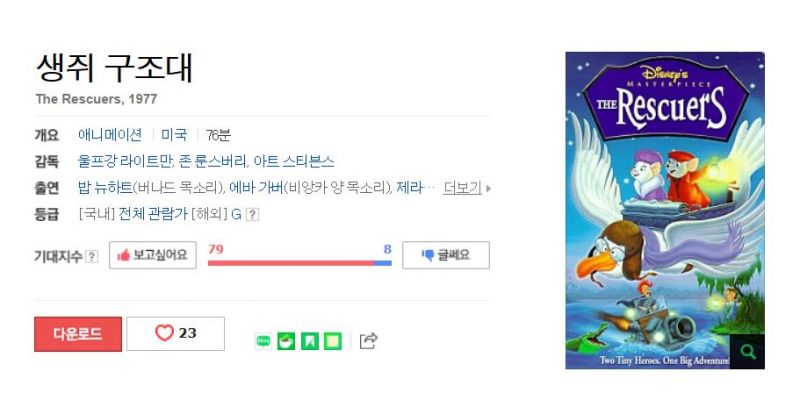The image size is (800, 400).
Task: Click the red-blue expectation ratio bar
Action: [x=299, y=263]
